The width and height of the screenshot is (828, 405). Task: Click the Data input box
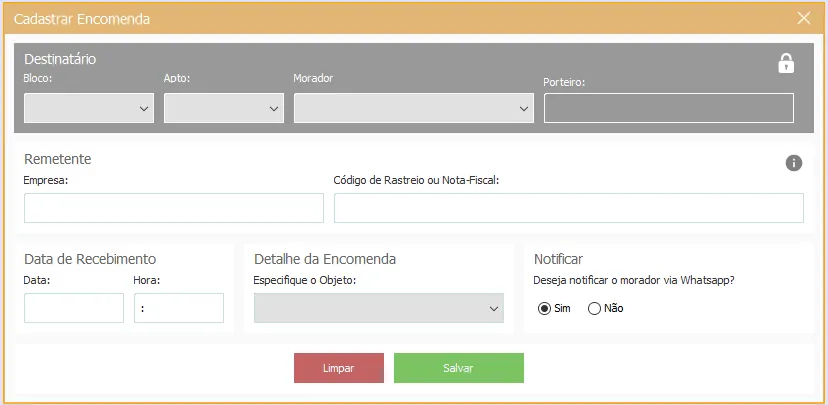[x=74, y=308]
